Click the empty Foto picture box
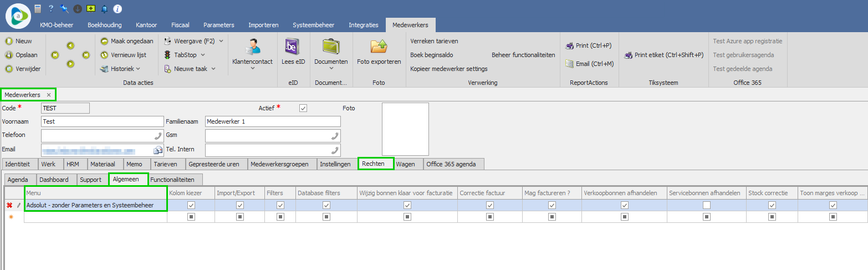Image resolution: width=868 pixels, height=270 pixels. point(406,129)
